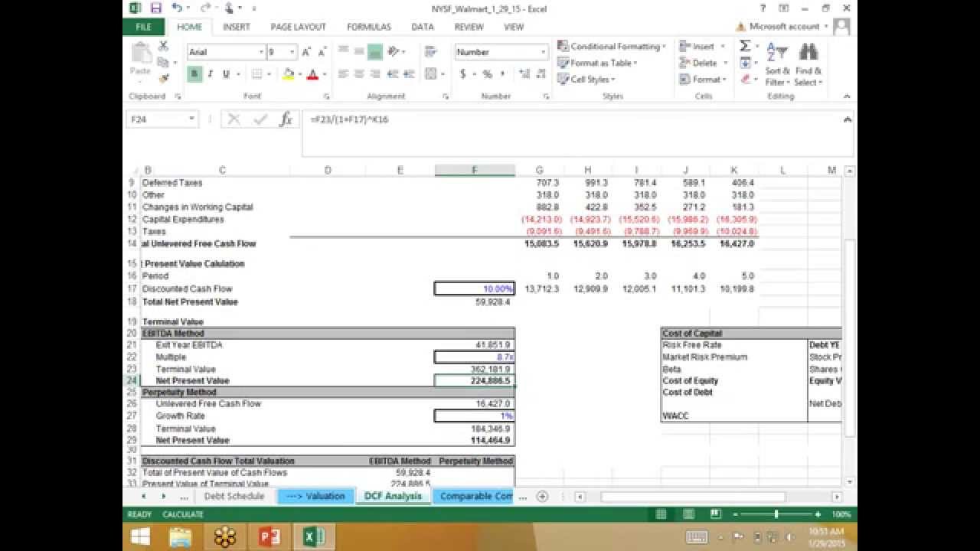
Task: Open PowerPoint from Windows taskbar
Action: click(269, 536)
